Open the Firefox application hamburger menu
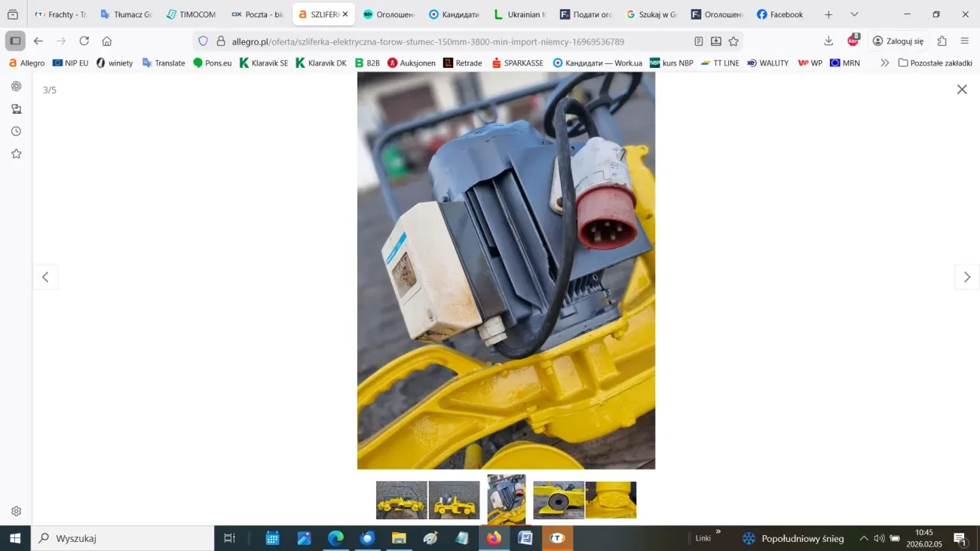 [965, 41]
